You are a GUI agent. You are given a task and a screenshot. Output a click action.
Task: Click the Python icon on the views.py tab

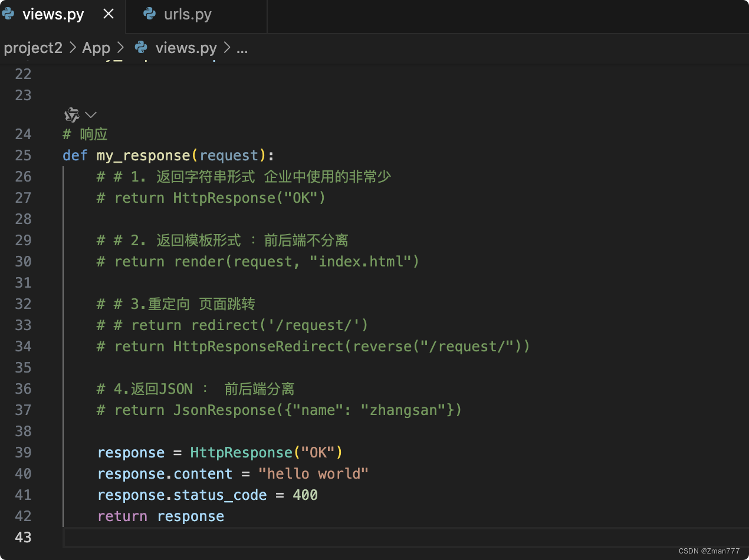8,14
